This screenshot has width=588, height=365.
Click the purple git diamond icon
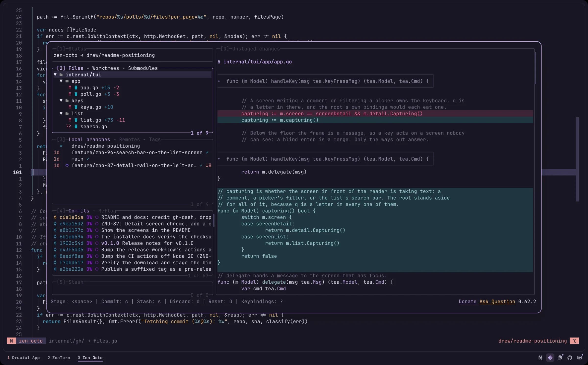(550, 358)
